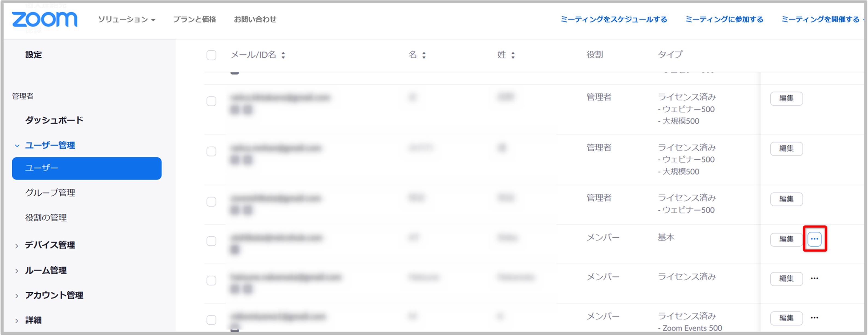The height and width of the screenshot is (336, 868).
Task: Open more options for ライセンス済み member
Action: (x=814, y=278)
